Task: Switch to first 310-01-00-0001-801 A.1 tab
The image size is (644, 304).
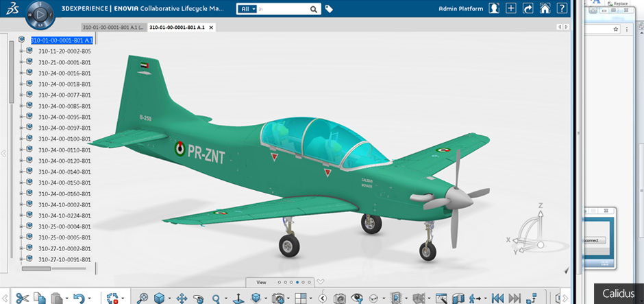Action: coord(112,27)
